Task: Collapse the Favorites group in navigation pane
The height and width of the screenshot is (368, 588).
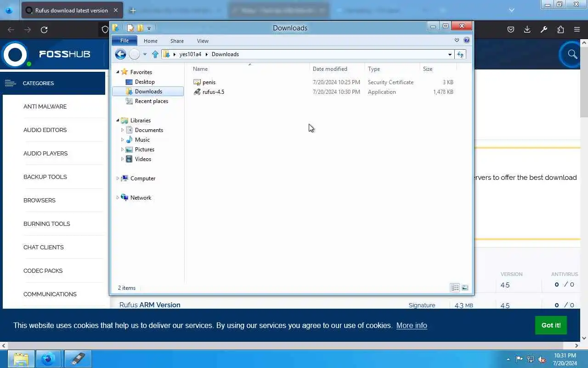Action: (x=118, y=72)
